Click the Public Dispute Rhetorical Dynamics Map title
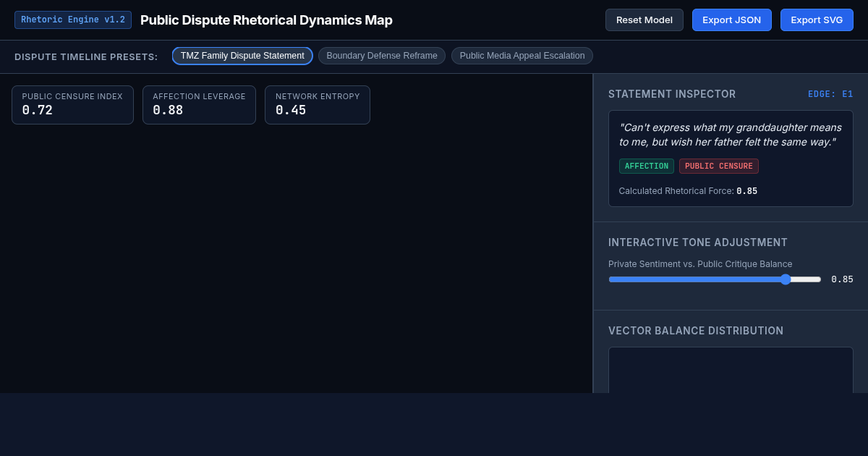This screenshot has height=456, width=868. click(x=266, y=20)
